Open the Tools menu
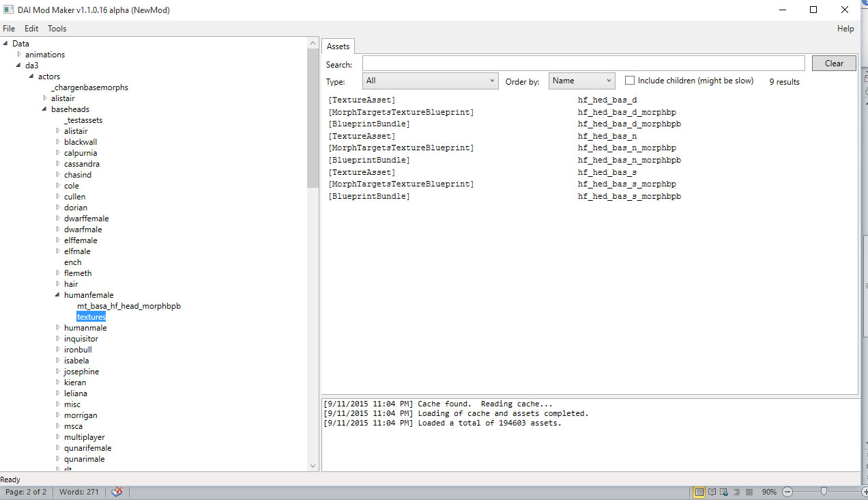The width and height of the screenshot is (868, 500). (57, 29)
